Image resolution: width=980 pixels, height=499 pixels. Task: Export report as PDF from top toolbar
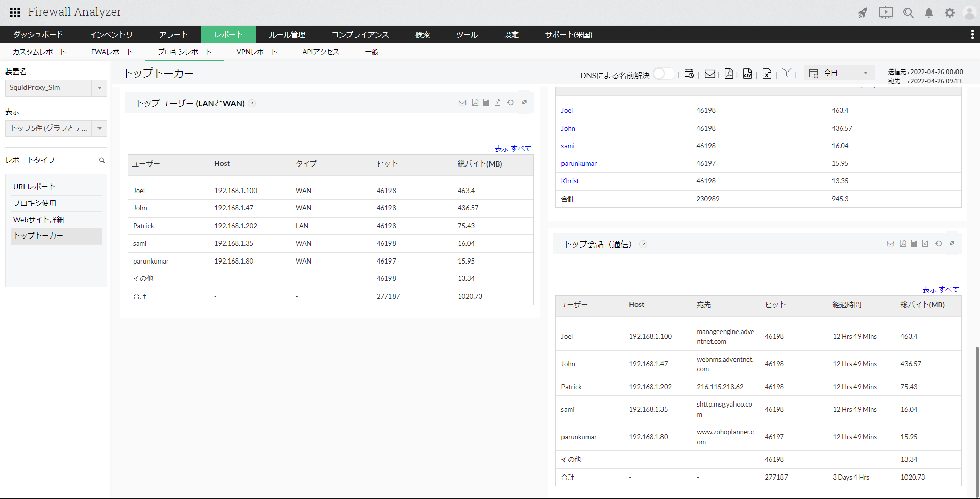coord(729,74)
